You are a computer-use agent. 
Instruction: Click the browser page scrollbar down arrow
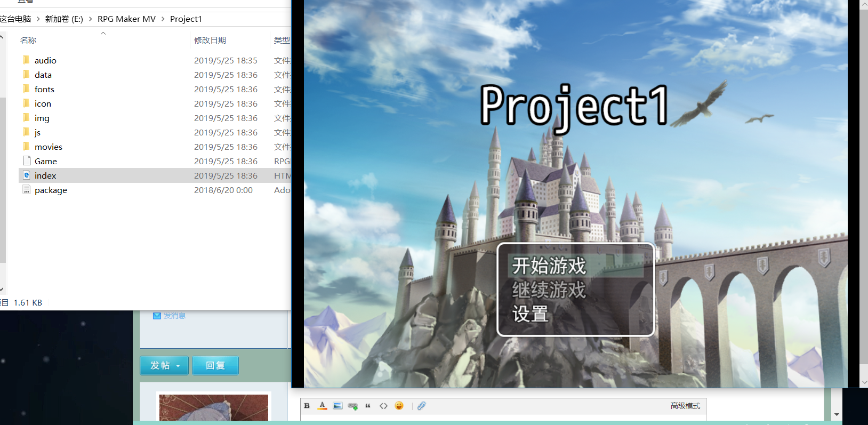(x=837, y=414)
